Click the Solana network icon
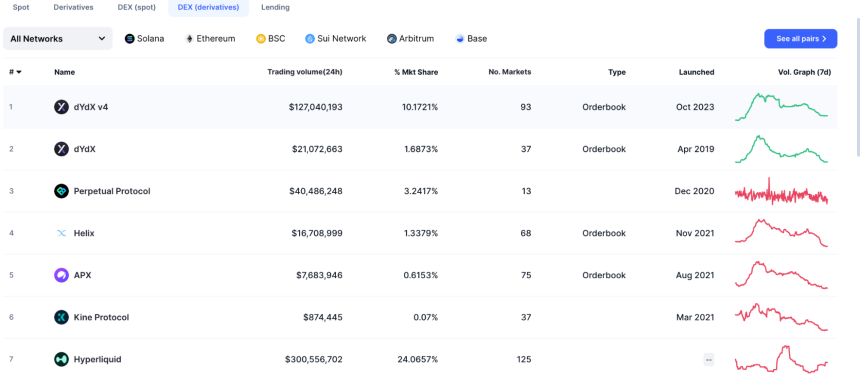This screenshot has width=860, height=378. click(129, 39)
